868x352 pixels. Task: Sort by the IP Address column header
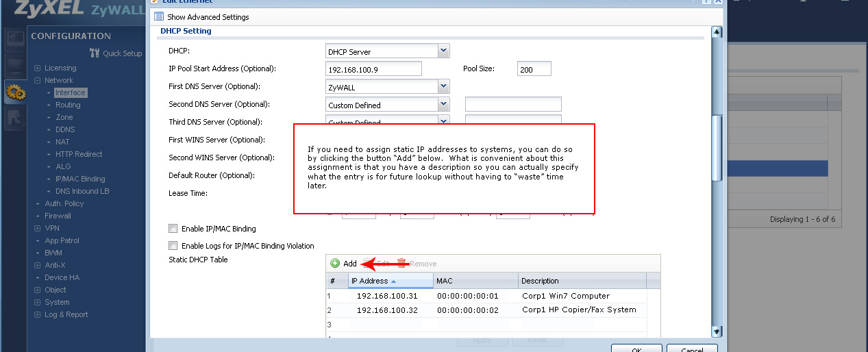point(390,281)
